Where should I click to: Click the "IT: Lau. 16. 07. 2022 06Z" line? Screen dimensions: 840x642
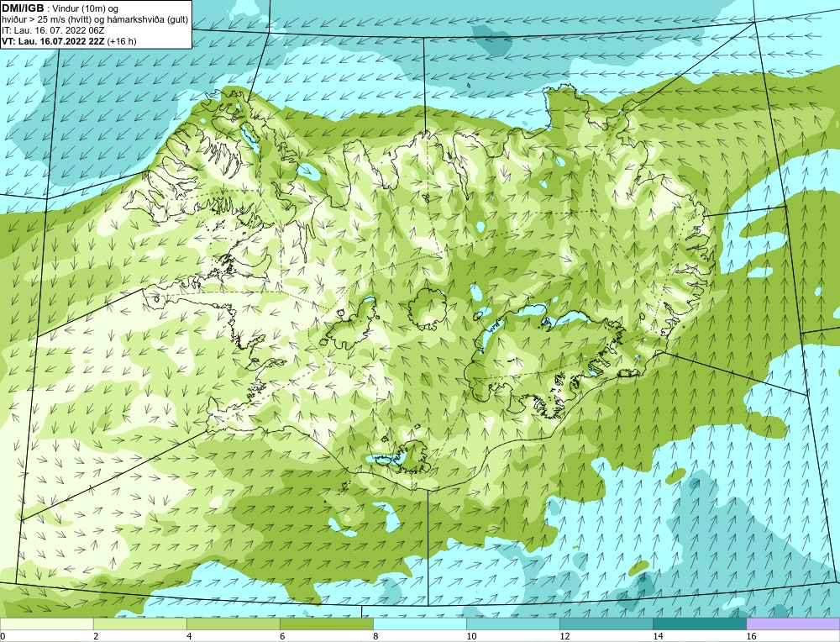[52, 30]
